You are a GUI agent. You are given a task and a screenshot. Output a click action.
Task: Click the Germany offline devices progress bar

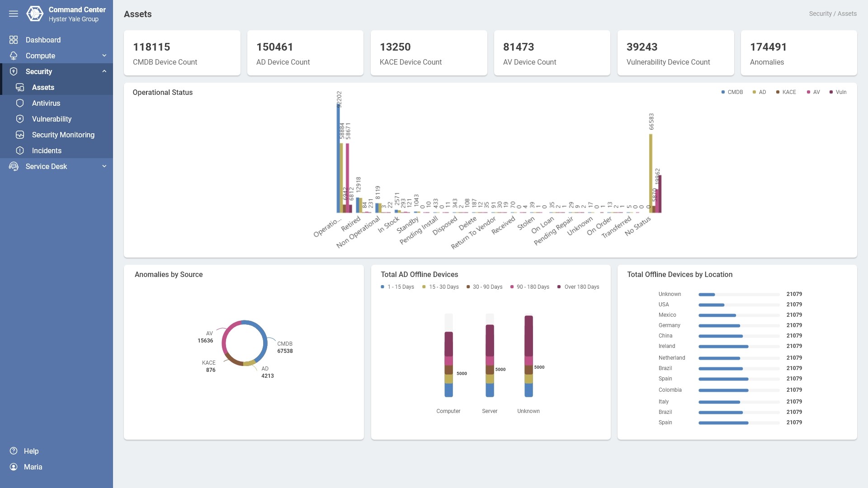point(739,326)
